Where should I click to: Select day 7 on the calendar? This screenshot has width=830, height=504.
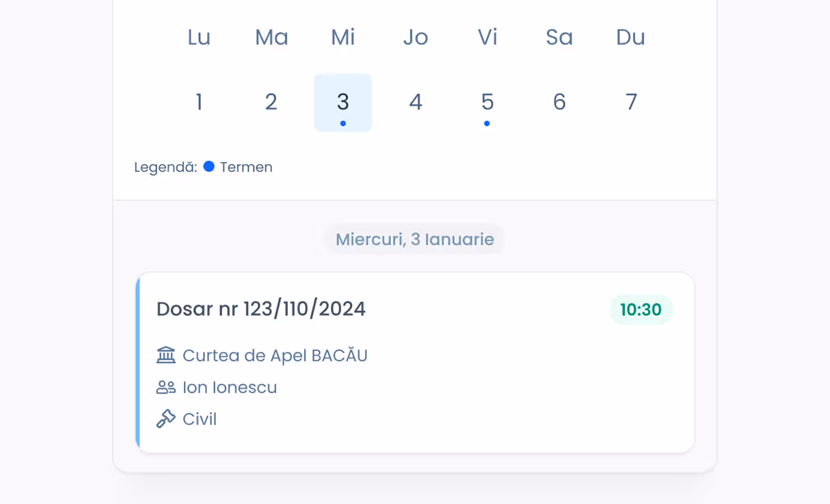coord(630,102)
